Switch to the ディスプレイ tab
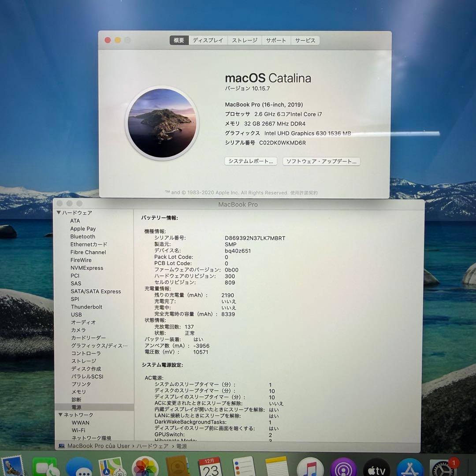476x476 pixels. [x=207, y=40]
